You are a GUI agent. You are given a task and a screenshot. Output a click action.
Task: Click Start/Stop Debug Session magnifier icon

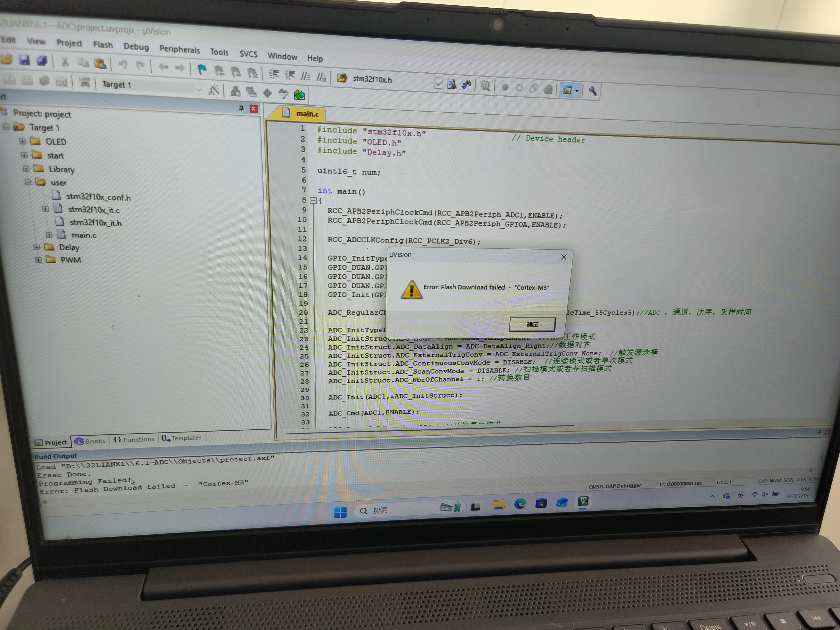(x=485, y=86)
